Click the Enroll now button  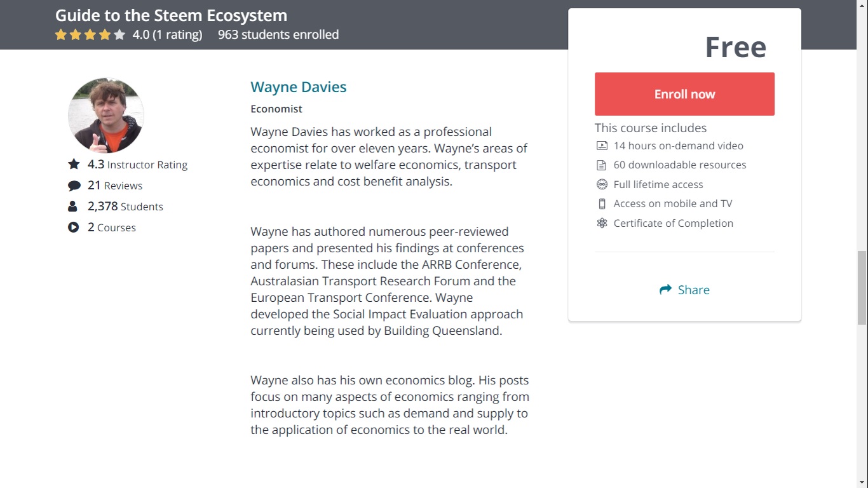(684, 94)
